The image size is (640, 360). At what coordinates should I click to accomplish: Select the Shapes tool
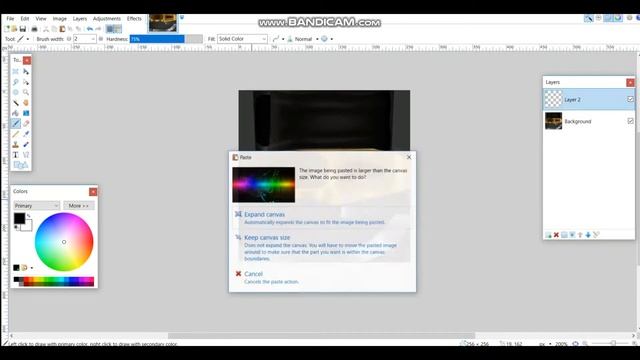[x=21, y=165]
